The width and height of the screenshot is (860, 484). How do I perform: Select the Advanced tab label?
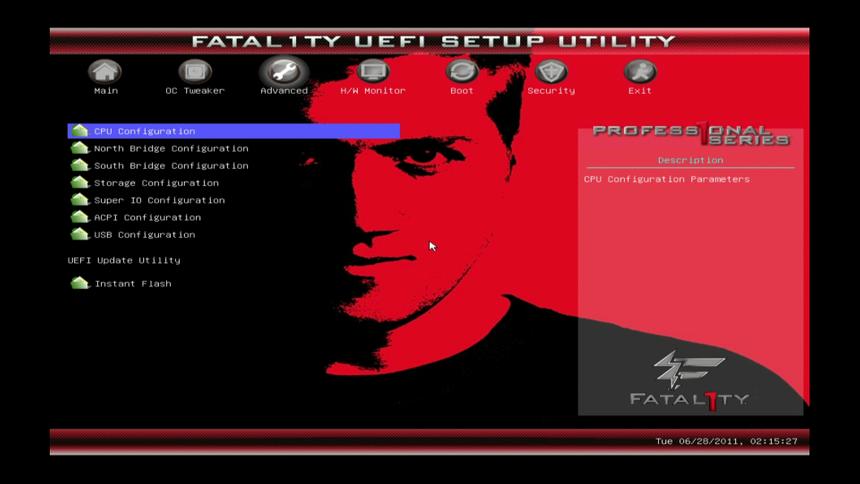point(284,91)
